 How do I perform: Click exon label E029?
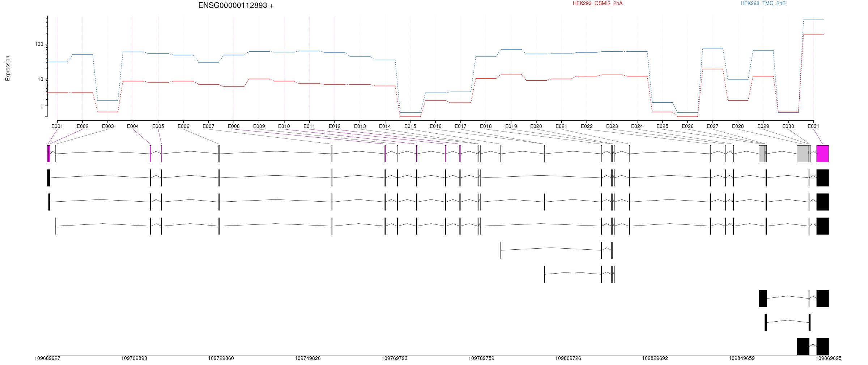763,126
